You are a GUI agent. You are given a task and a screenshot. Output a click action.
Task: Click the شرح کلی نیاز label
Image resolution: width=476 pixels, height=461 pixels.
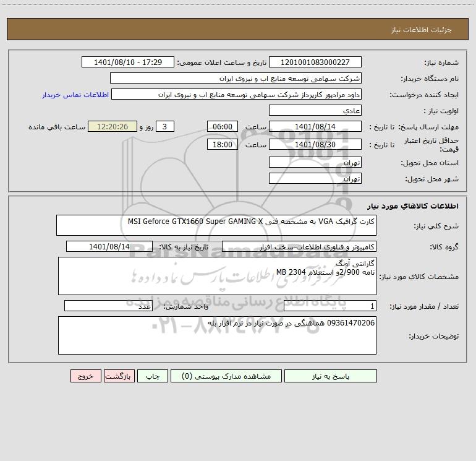click(x=436, y=226)
